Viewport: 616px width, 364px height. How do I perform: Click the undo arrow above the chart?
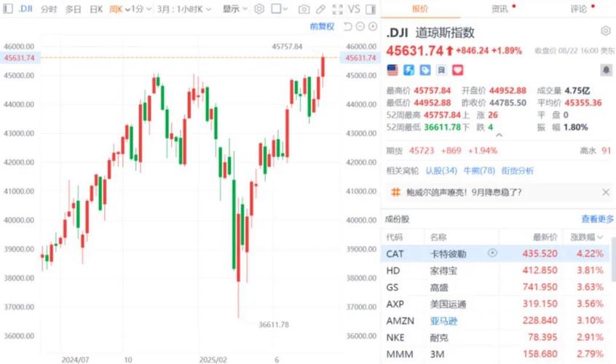coord(347,27)
